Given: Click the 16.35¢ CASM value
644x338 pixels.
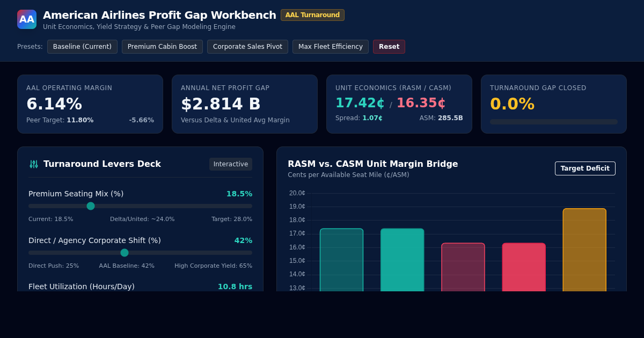Looking at the screenshot, I should click(x=421, y=103).
